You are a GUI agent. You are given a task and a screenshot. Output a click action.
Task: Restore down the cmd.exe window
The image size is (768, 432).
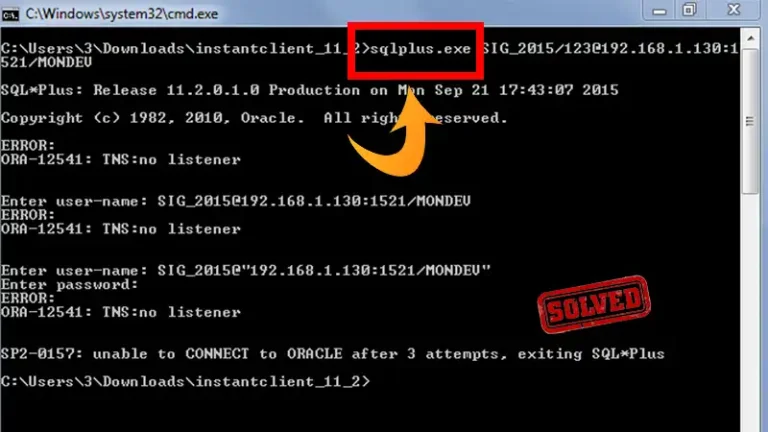tap(690, 11)
